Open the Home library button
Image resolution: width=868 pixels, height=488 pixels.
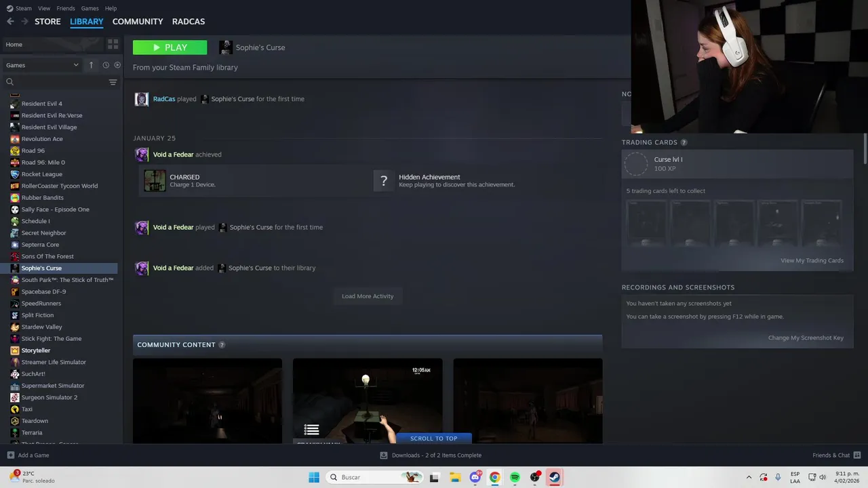click(x=52, y=44)
